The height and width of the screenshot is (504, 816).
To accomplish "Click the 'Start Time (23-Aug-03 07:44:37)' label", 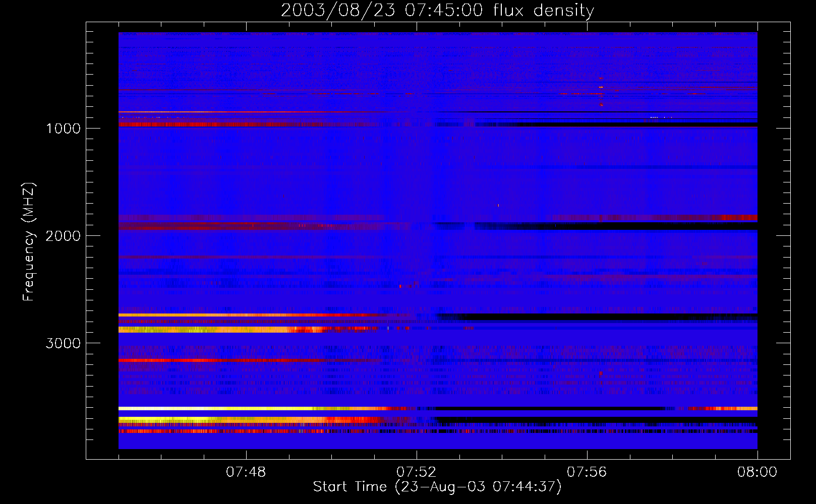I will point(437,487).
